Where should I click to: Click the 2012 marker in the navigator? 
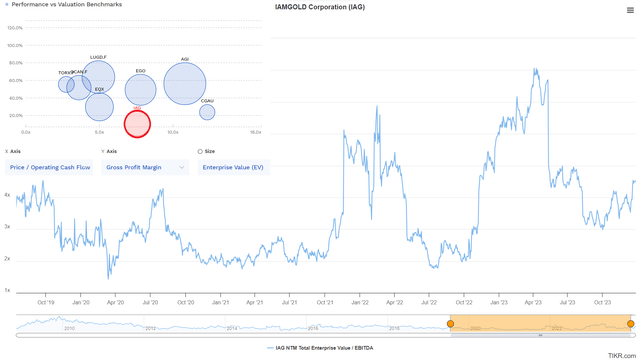click(x=151, y=328)
